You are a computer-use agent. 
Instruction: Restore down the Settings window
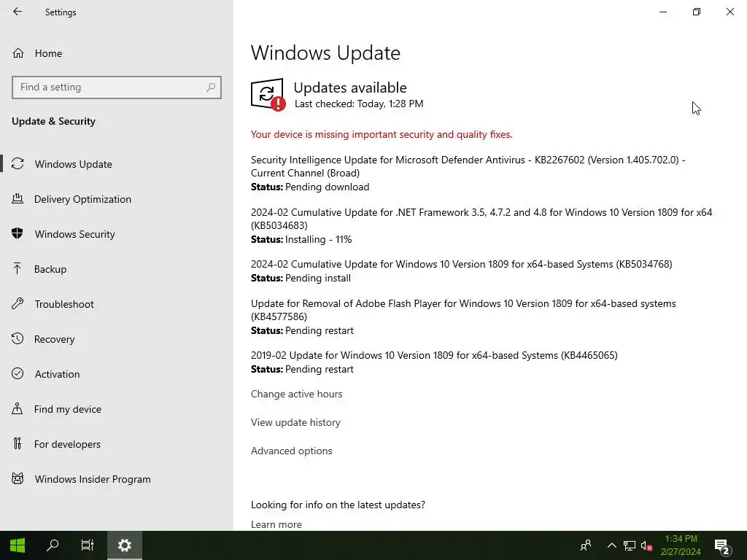coord(697,12)
